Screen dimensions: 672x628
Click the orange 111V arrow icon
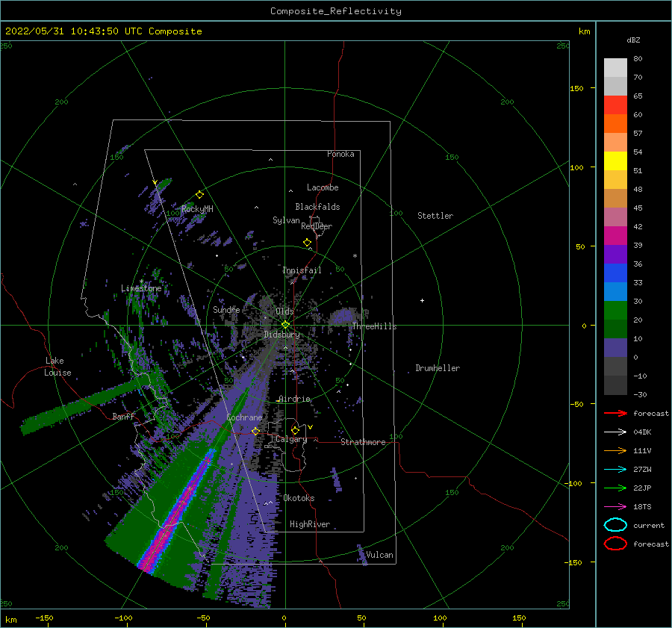615,450
